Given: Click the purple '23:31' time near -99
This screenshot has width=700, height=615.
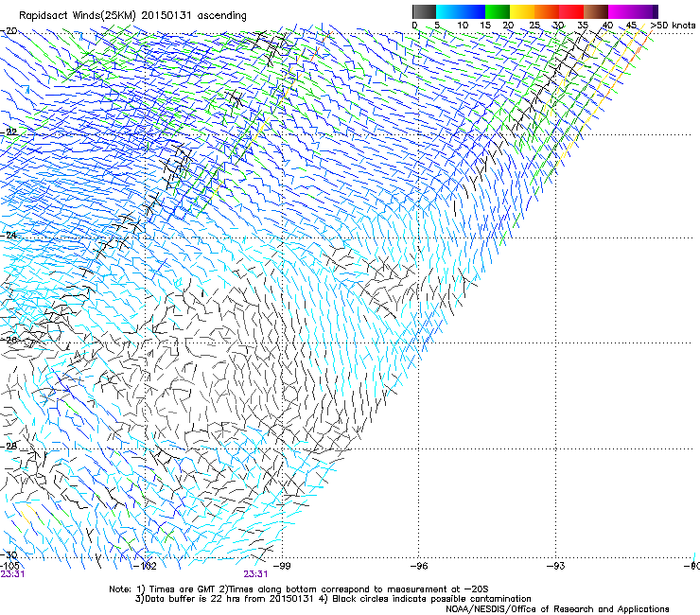Looking at the screenshot, I should pyautogui.click(x=255, y=574).
